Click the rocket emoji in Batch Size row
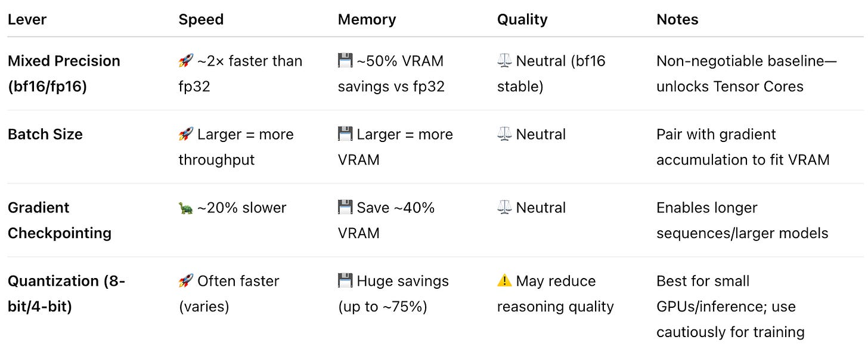This screenshot has height=352, width=868. click(x=186, y=134)
